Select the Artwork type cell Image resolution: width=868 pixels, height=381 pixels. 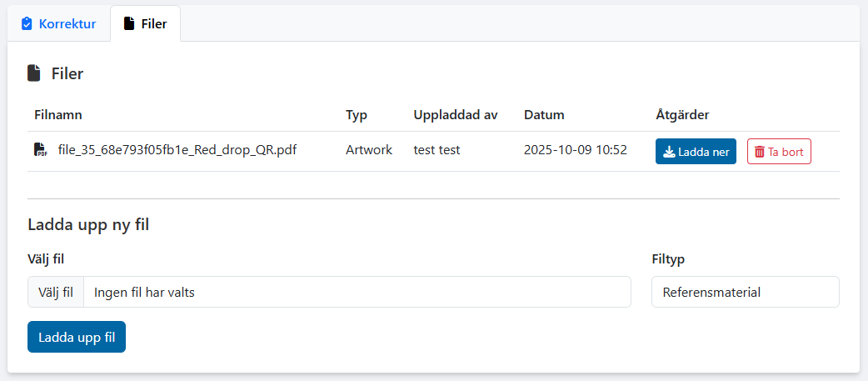tap(369, 150)
